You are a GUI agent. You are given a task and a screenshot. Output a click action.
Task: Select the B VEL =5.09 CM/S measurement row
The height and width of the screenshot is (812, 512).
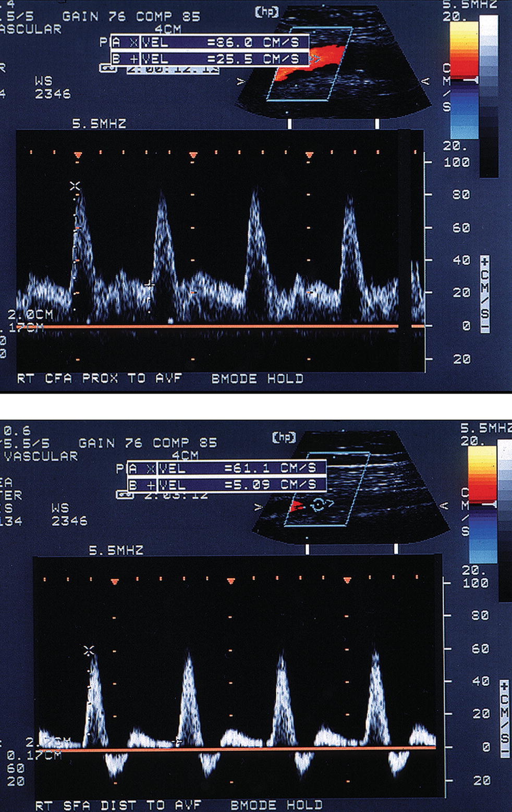pos(227,485)
